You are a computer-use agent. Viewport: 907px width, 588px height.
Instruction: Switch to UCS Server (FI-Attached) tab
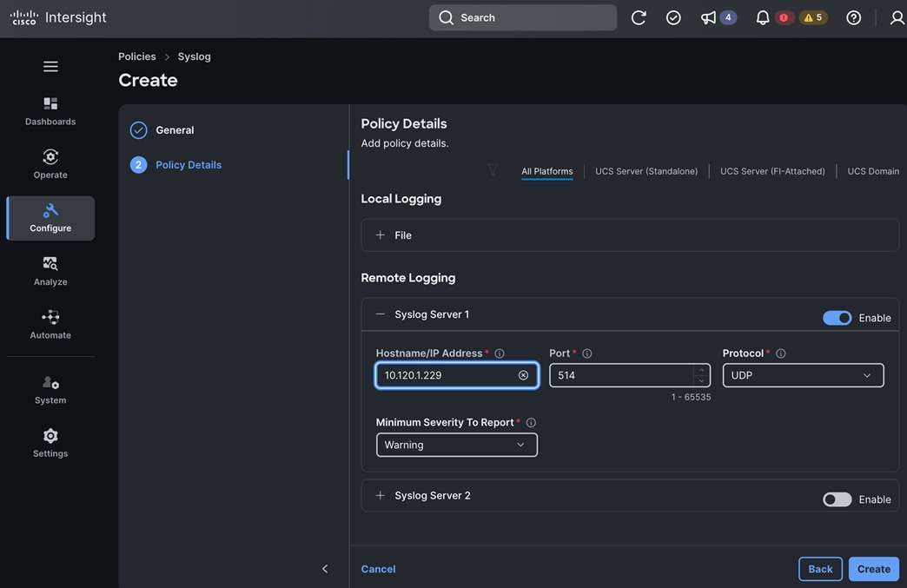[772, 171]
